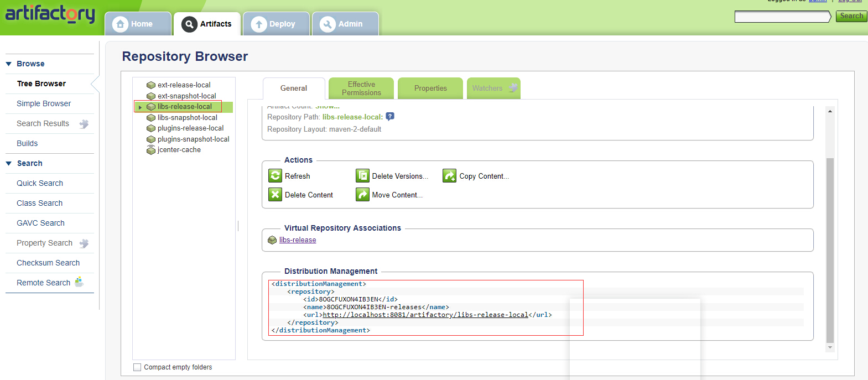Collapse the Browse sidebar section
The width and height of the screenshot is (868, 380).
click(x=9, y=64)
